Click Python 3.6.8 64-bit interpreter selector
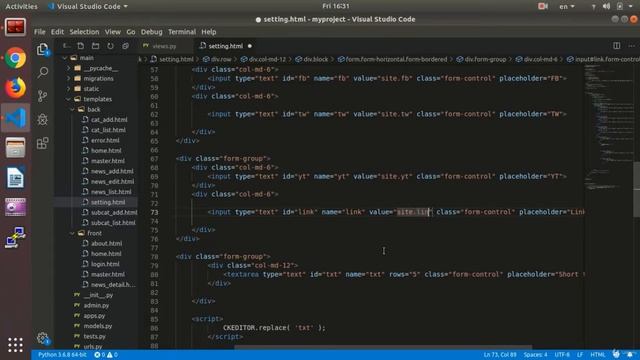This screenshot has width=640, height=360. 62,355
